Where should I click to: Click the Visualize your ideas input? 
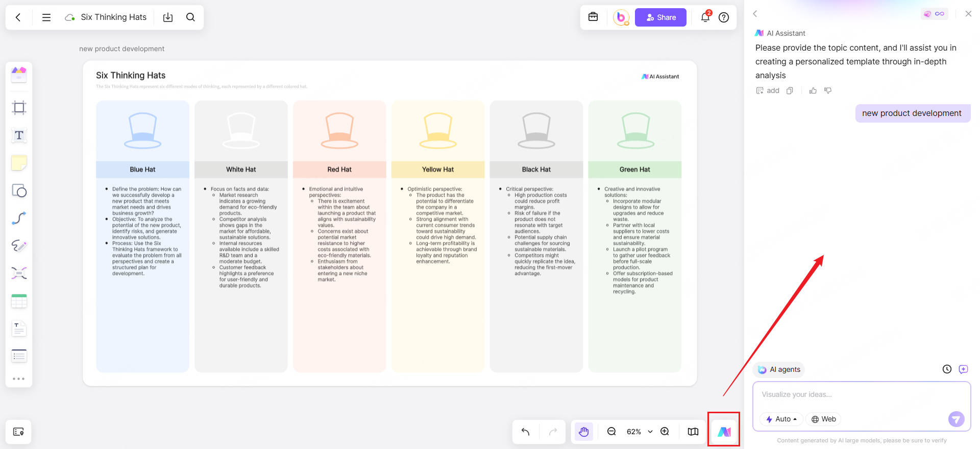861,394
